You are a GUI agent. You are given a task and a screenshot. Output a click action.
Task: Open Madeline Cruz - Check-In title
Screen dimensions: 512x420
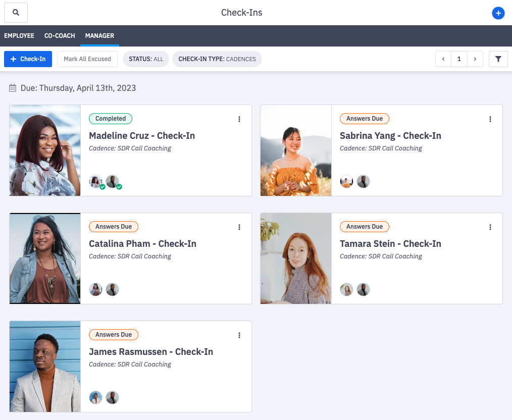click(x=142, y=136)
